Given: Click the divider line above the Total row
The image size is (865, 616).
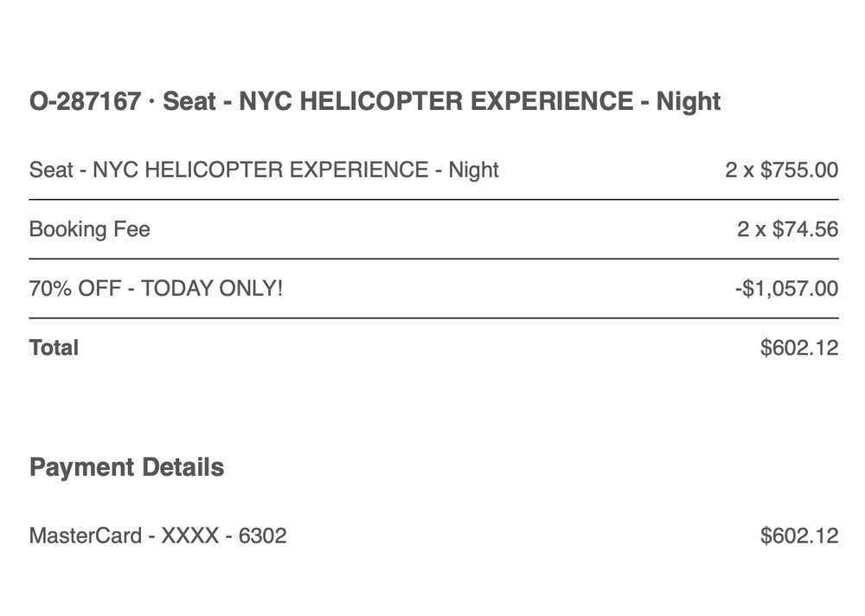Looking at the screenshot, I should (x=433, y=318).
